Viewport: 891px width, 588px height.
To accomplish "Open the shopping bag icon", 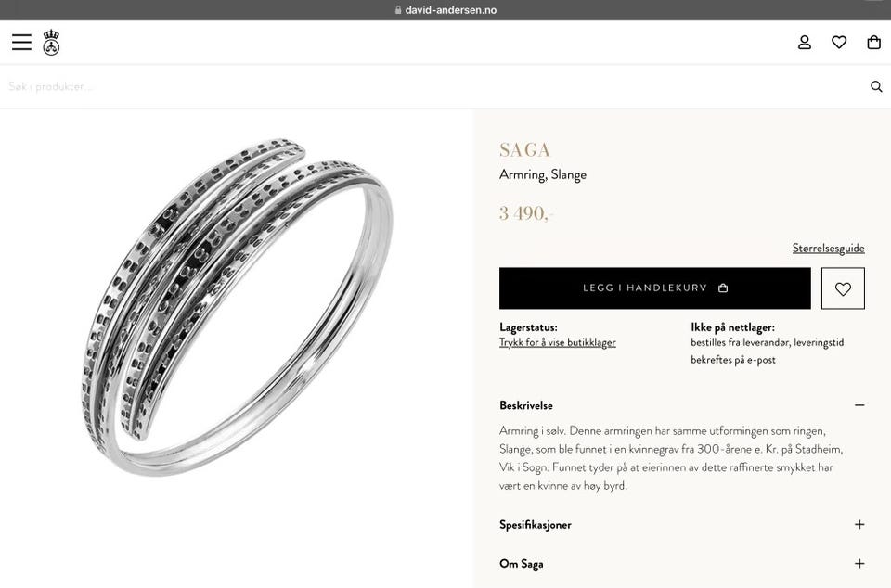I will pos(874,42).
